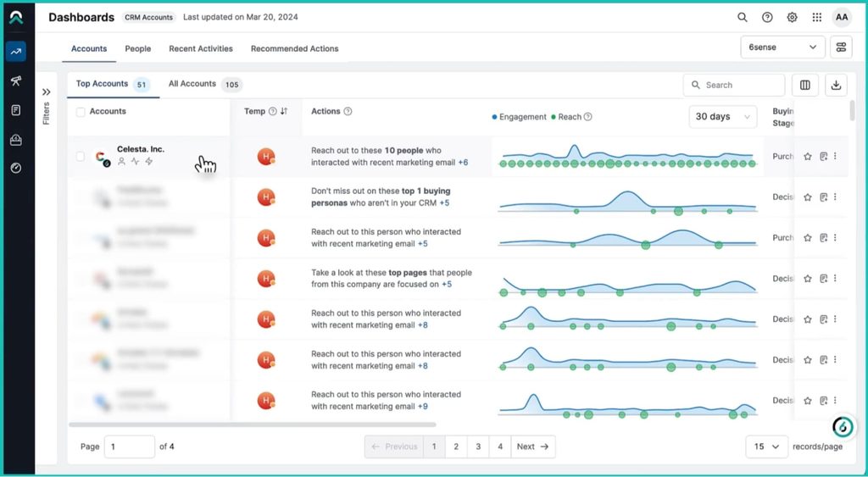Click the floating 6sense widget icon
868x477 pixels.
pyautogui.click(x=843, y=427)
